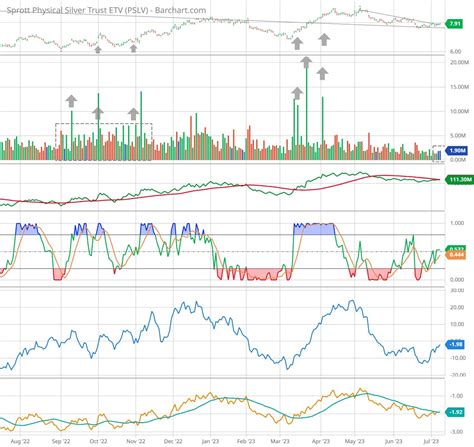Image resolution: width=474 pixels, height=447 pixels.
Task: Click the blue 1.90M volume value tag
Action: pos(457,151)
